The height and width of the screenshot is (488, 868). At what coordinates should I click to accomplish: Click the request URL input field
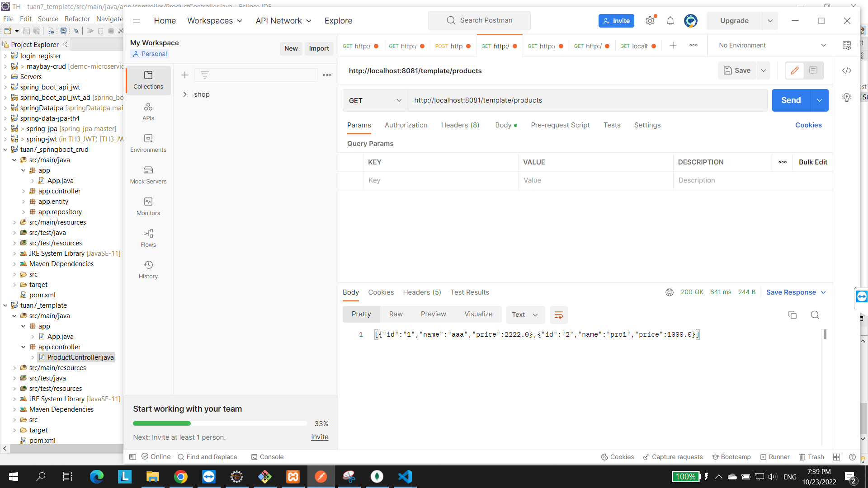(x=587, y=100)
